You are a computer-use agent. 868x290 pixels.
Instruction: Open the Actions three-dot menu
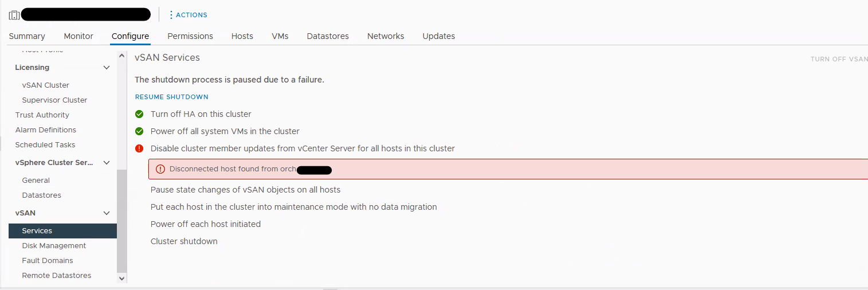click(171, 15)
